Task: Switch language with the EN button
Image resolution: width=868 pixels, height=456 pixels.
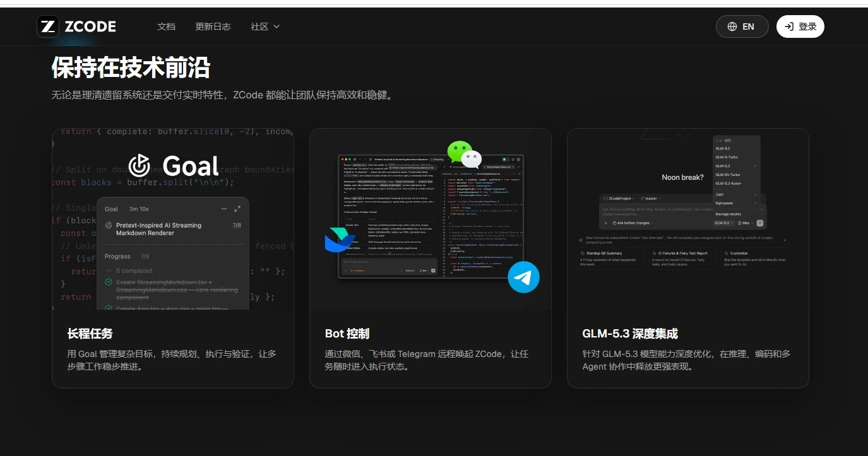Action: (x=742, y=26)
